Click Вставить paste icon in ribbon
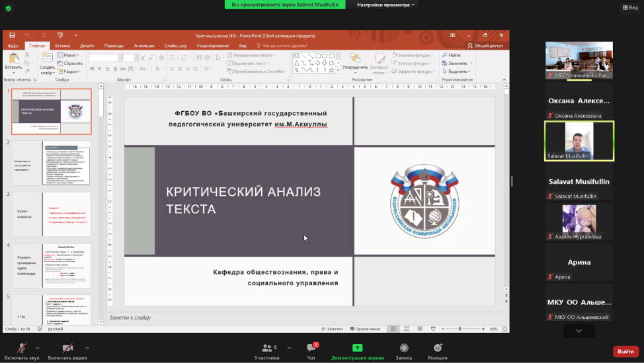 coord(13,63)
